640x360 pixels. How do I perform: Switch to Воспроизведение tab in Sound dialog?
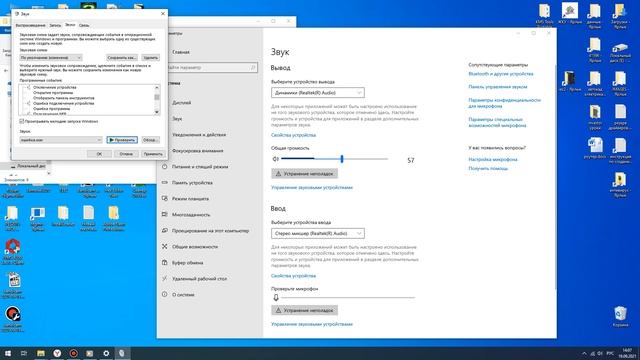(31, 25)
